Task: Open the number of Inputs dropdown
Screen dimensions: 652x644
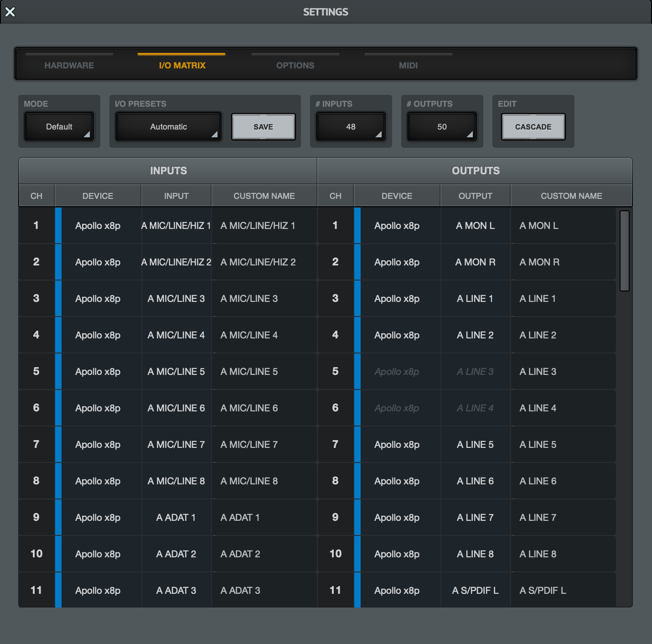Action: point(351,127)
